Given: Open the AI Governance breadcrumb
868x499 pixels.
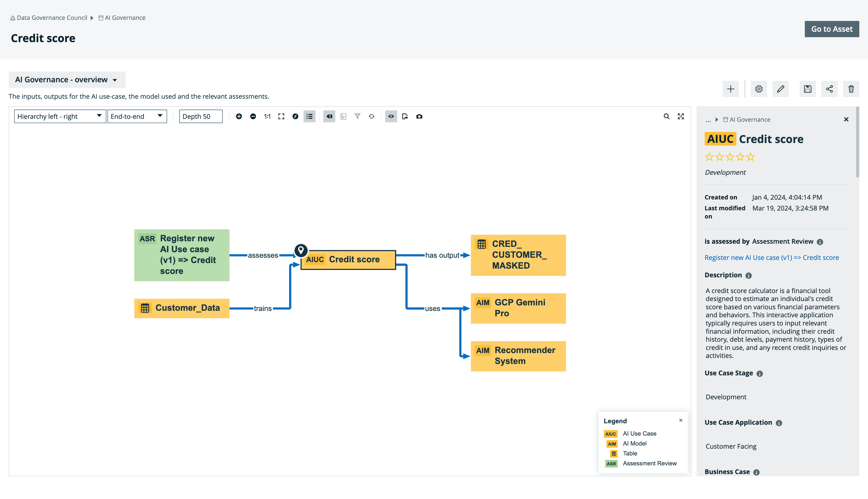Looking at the screenshot, I should tap(125, 18).
